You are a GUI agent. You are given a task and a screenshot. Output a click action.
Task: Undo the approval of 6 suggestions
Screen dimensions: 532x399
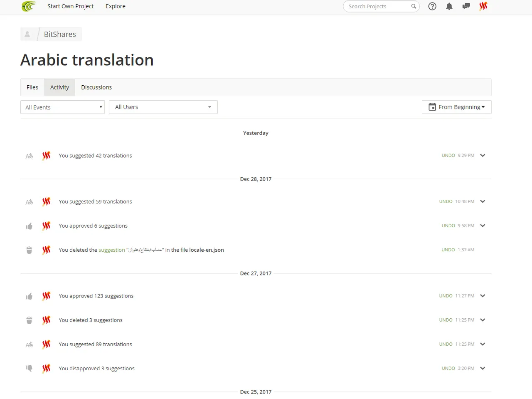[x=448, y=226]
